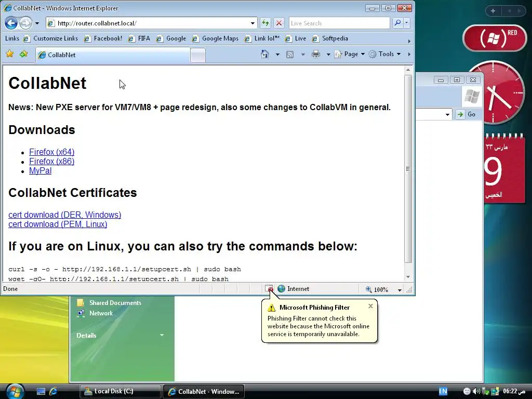
Task: Open Customize Links favorite
Action: pyautogui.click(x=50, y=38)
